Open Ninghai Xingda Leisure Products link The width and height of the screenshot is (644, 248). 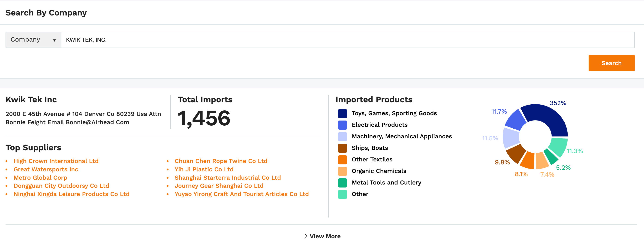[72, 194]
